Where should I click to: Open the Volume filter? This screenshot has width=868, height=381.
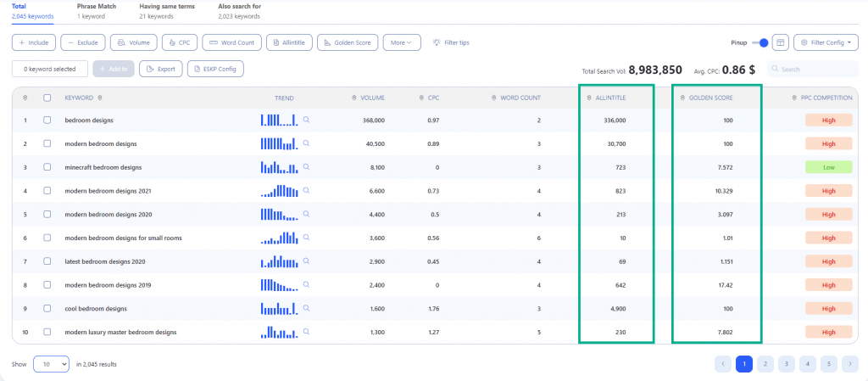(x=133, y=42)
